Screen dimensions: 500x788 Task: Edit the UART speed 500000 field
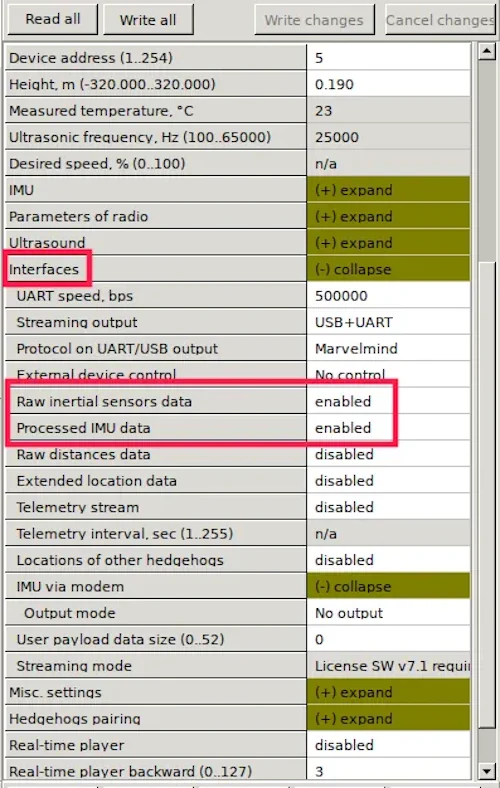click(388, 296)
